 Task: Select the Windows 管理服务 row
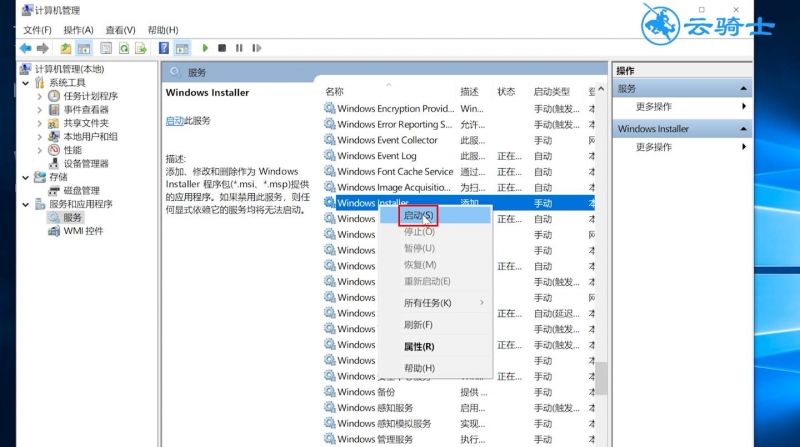[x=459, y=439]
